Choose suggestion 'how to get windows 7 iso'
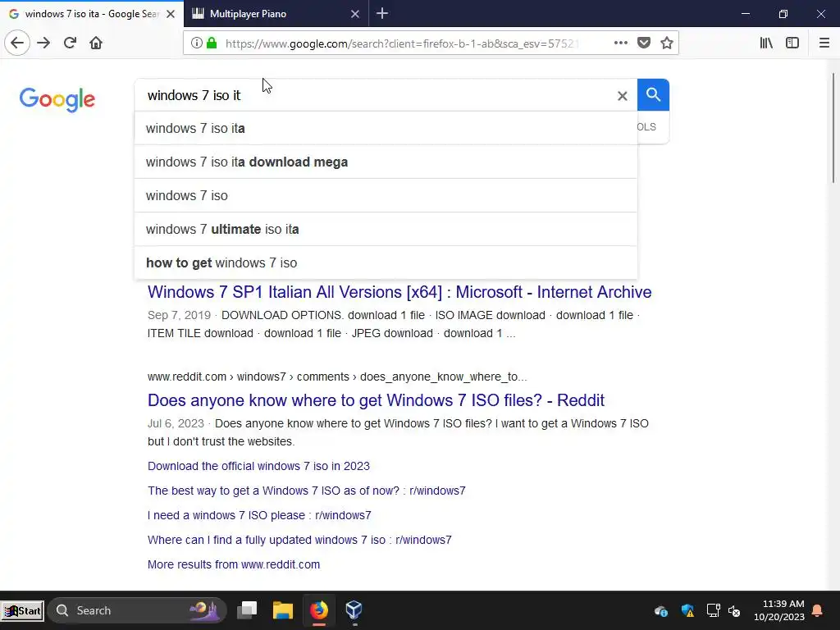This screenshot has width=840, height=630. [386, 263]
